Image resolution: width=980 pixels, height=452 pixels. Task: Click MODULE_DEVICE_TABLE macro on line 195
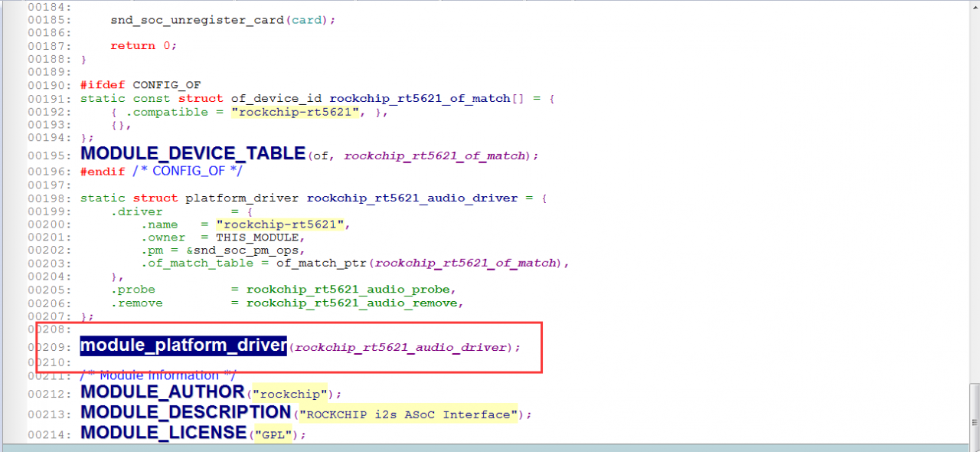193,153
